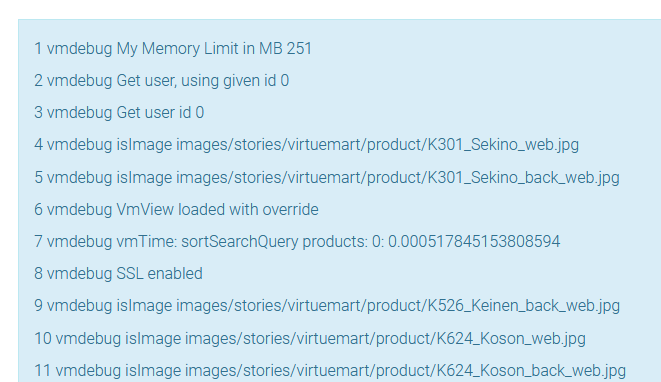Click the word isImage on line 9
This screenshot has width=661, height=382.
tap(144, 306)
